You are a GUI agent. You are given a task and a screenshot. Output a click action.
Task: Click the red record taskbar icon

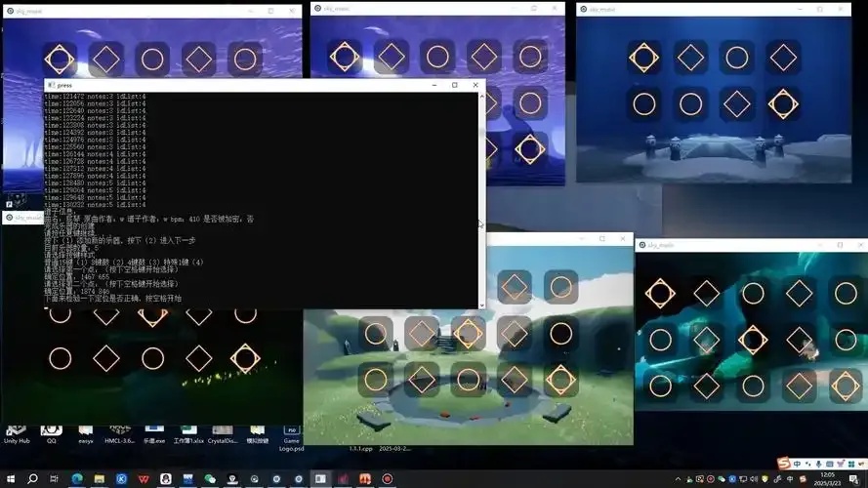click(x=387, y=478)
